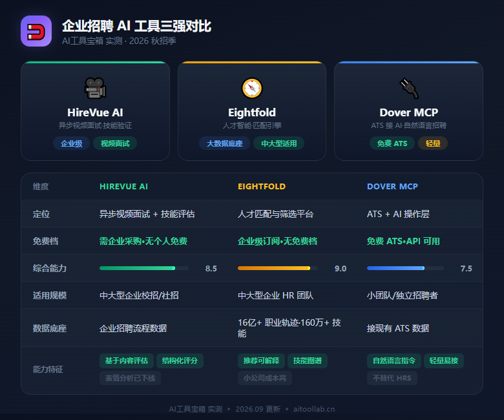Click the 适用规模 row label

click(50, 295)
